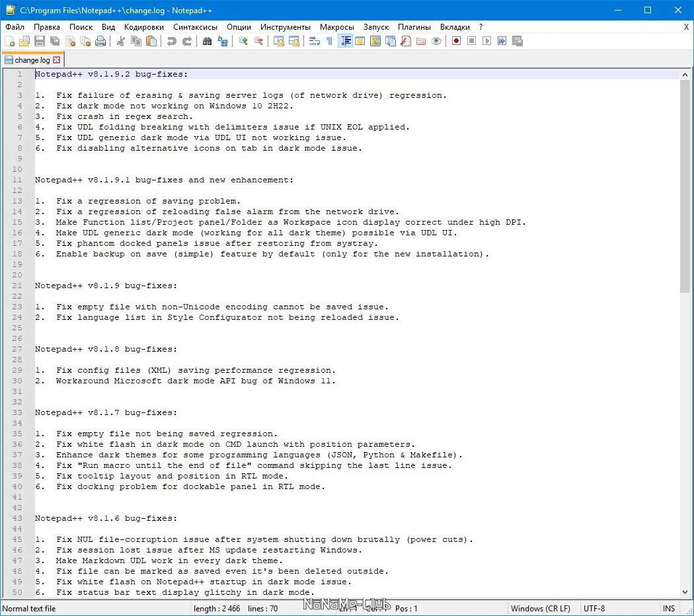Click the Close file toolbar icon
Screen dimensions: 694x616
[70, 41]
